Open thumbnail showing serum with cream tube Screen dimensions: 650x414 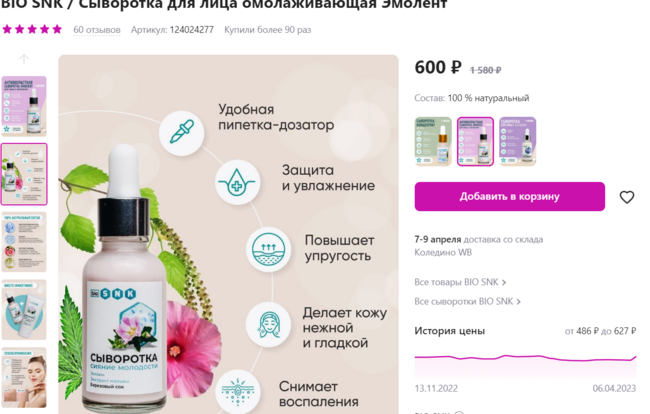(x=24, y=310)
